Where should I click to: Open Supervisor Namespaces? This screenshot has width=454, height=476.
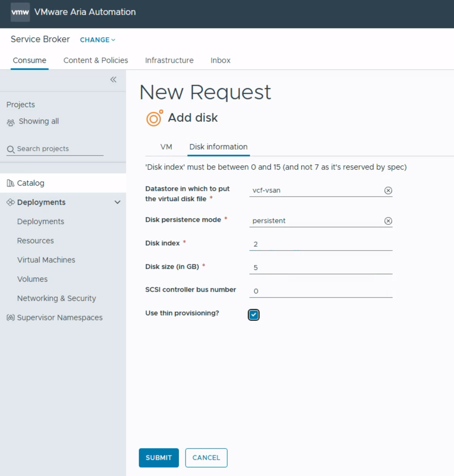(x=60, y=318)
